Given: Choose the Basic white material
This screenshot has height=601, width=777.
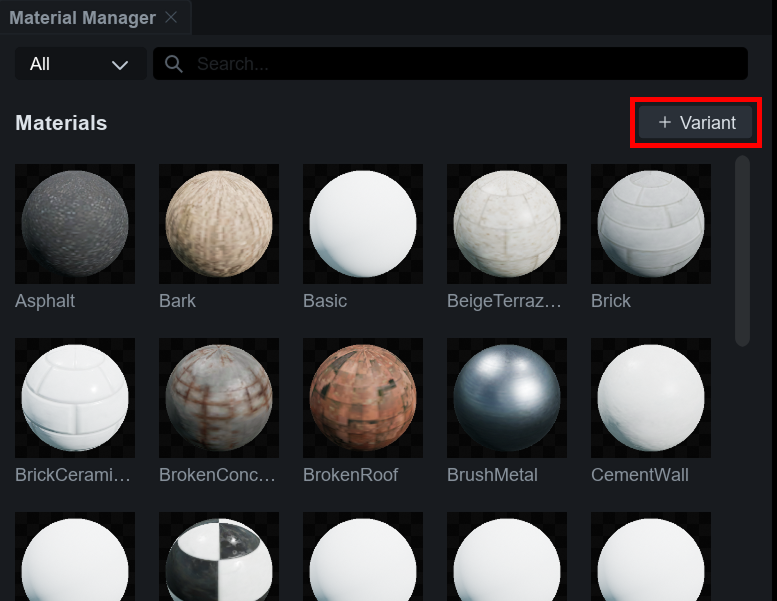Looking at the screenshot, I should (363, 223).
